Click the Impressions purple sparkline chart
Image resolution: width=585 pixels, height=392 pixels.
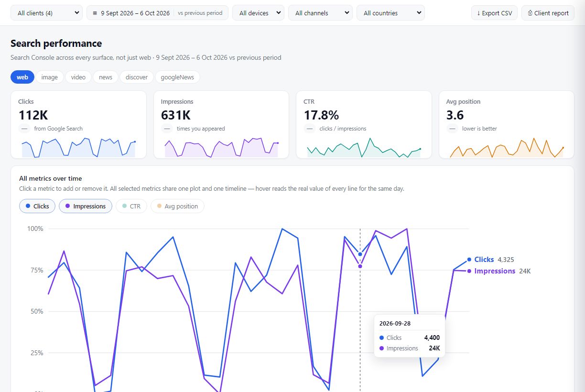[x=221, y=148]
